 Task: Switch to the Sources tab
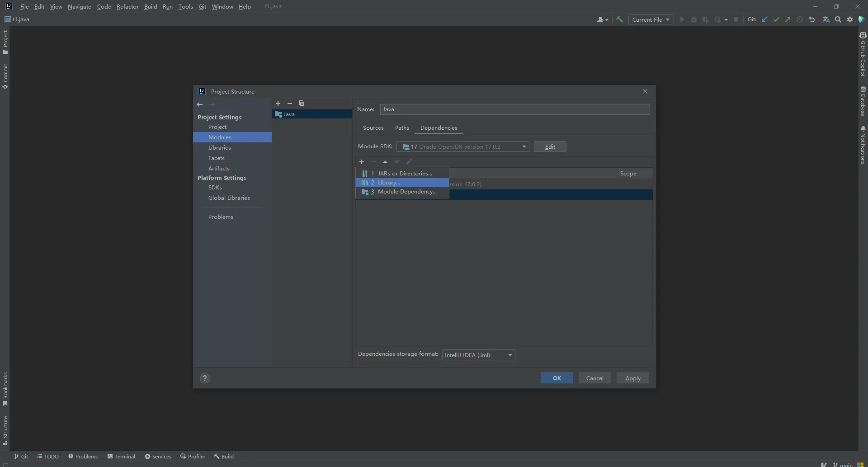pos(373,128)
